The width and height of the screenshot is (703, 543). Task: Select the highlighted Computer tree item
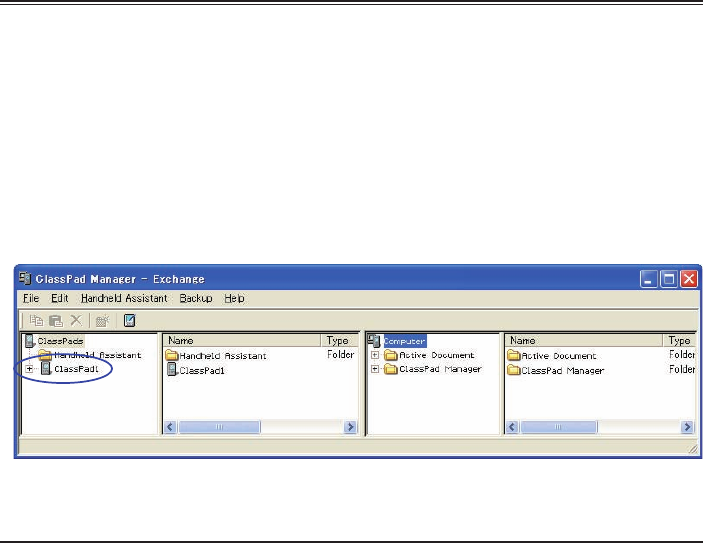tap(404, 341)
